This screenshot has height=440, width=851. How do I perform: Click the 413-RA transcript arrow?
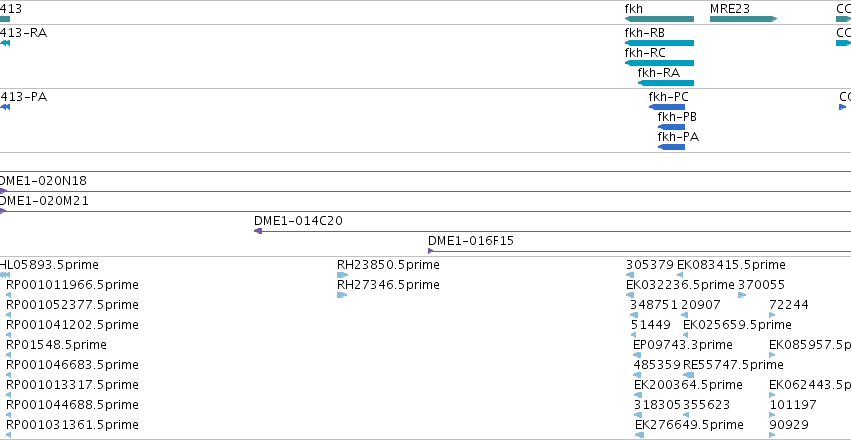[5, 43]
